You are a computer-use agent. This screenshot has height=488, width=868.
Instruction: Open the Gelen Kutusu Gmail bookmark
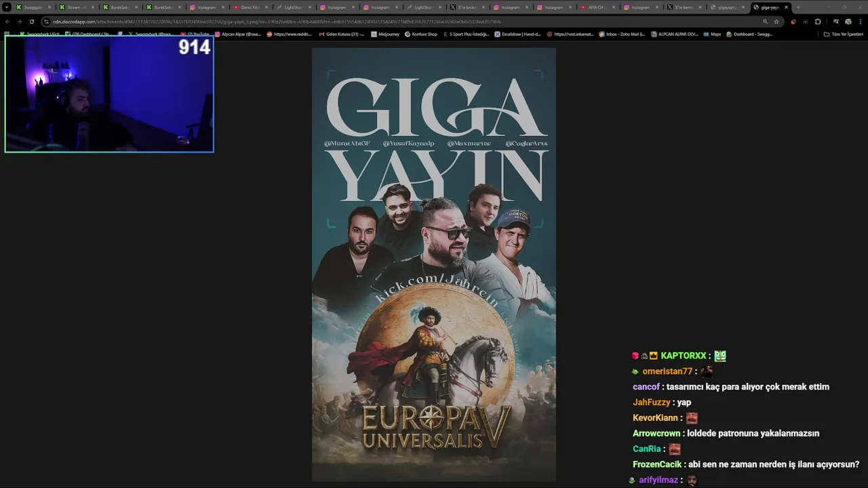pos(342,34)
